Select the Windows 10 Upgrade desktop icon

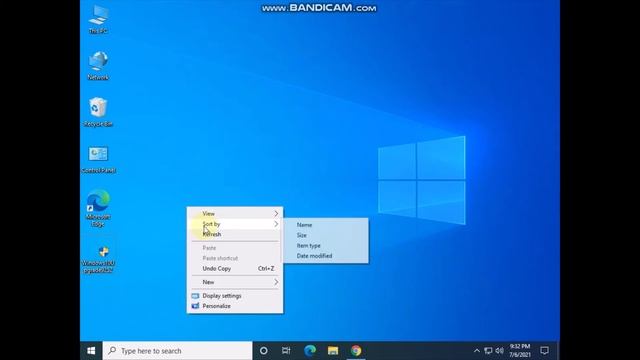(98, 258)
